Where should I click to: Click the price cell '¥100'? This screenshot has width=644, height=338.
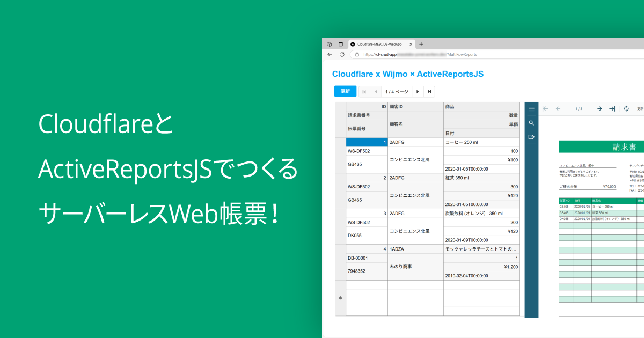point(481,160)
